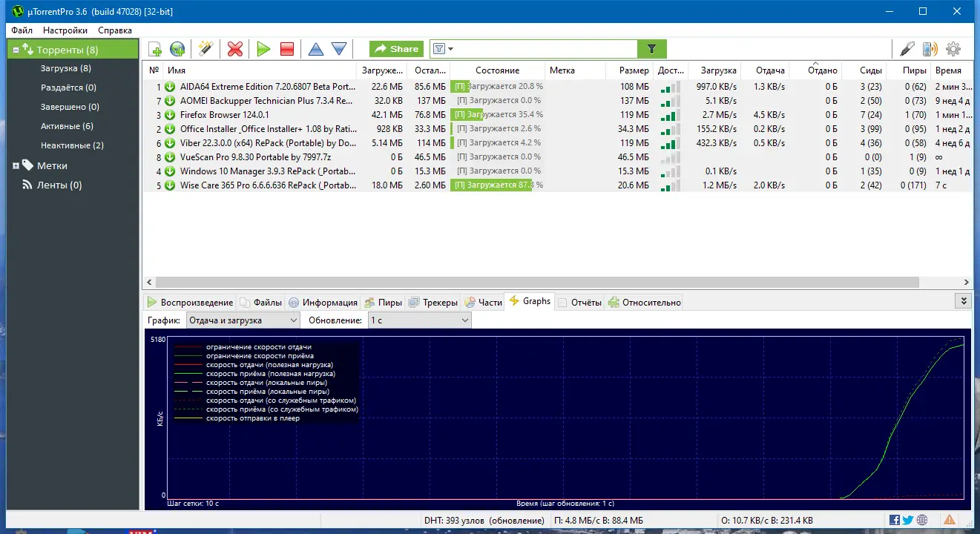This screenshot has width=980, height=534.
Task: Sort torrents by the Размер column
Action: click(628, 70)
